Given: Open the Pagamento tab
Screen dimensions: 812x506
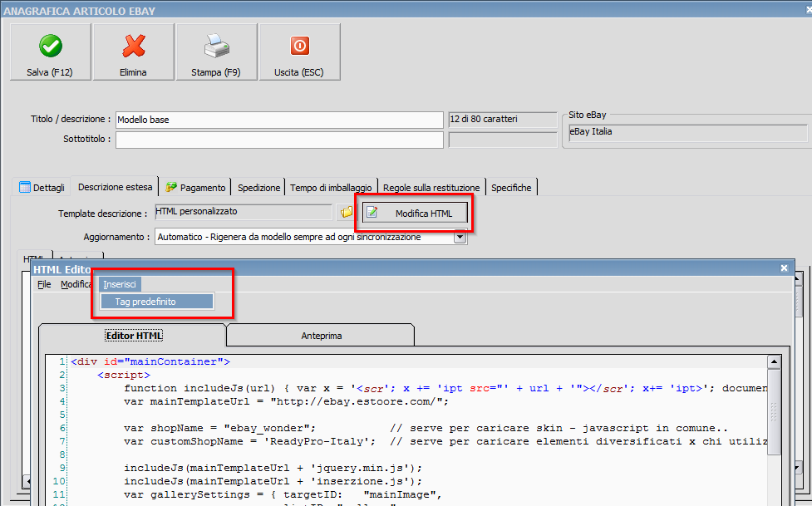Looking at the screenshot, I should coord(195,188).
